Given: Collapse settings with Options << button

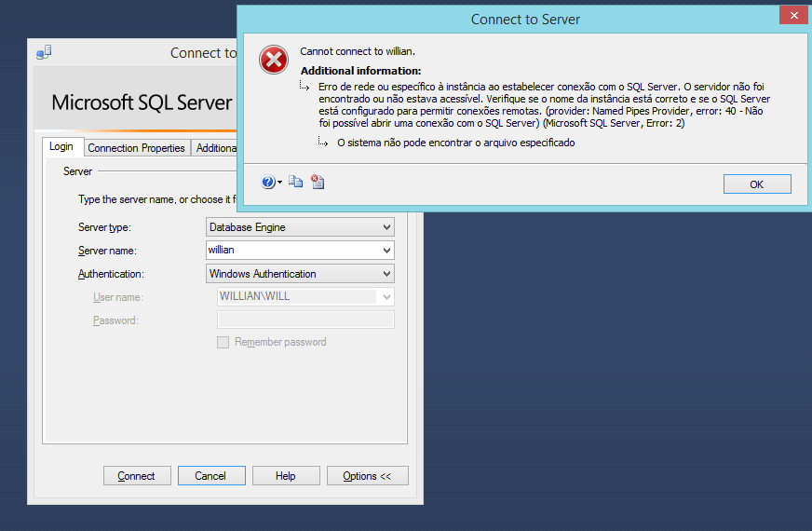Looking at the screenshot, I should (x=367, y=475).
